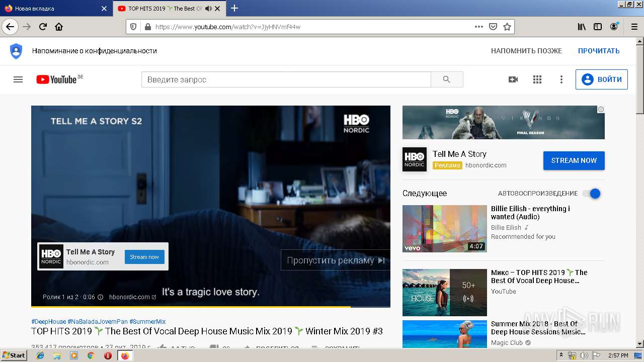Viewport: 644px width, 362px height.
Task: Click the ВОЙТИ sign-in button
Action: (x=602, y=79)
